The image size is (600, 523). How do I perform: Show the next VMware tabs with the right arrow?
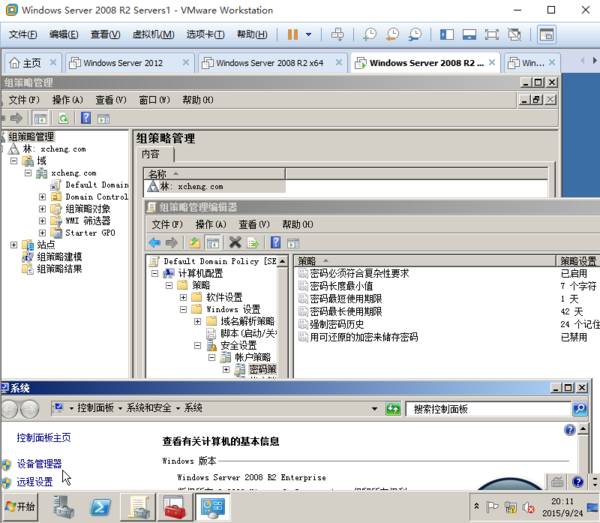[594, 60]
